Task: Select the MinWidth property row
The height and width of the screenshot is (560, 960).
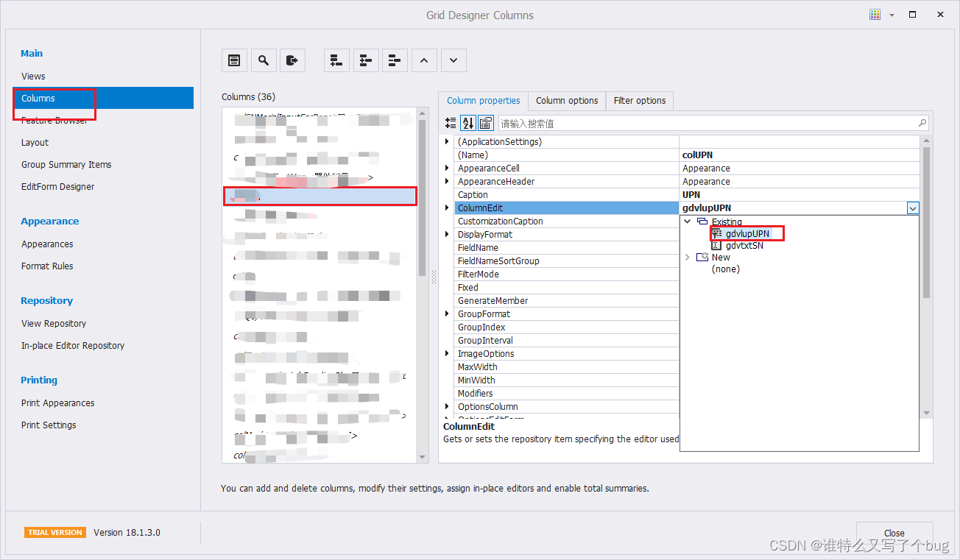Action: [566, 380]
